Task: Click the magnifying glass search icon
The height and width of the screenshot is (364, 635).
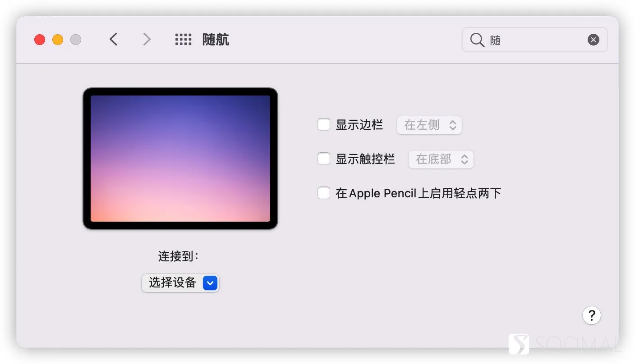Action: click(x=477, y=40)
